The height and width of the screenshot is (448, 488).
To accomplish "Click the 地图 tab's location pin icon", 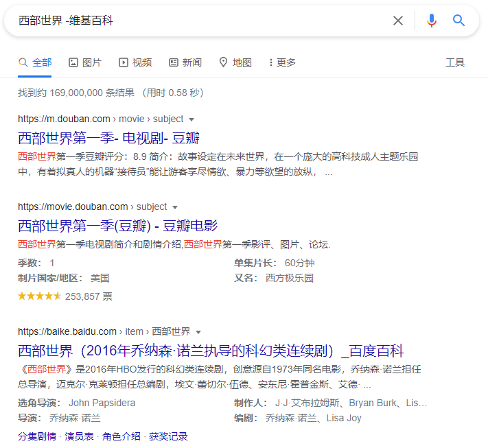I will 223,62.
